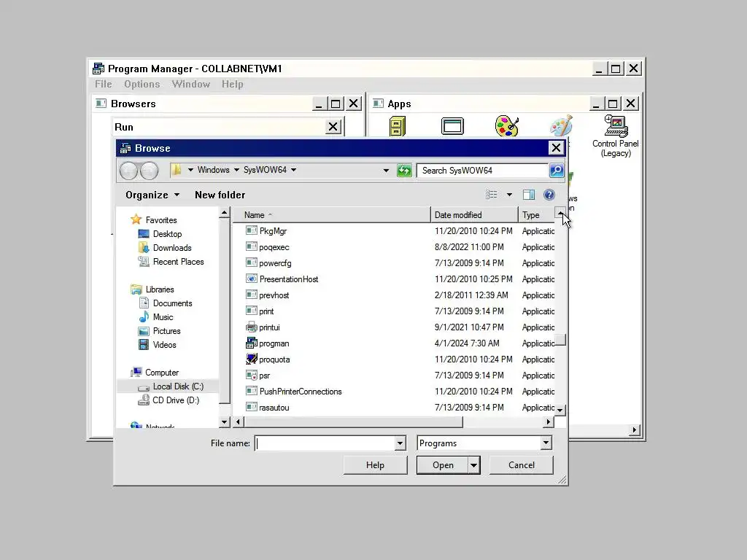The height and width of the screenshot is (560, 747).
Task: Select Local Disk (C:)
Action: pos(178,386)
